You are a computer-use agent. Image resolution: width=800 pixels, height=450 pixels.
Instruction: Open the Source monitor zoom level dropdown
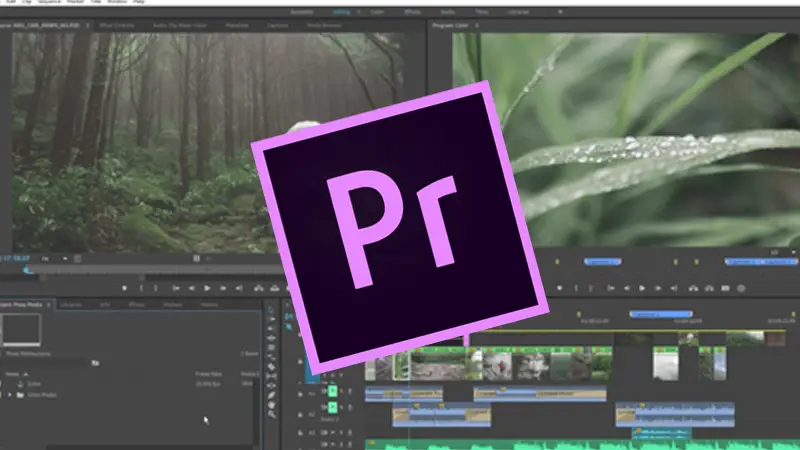point(55,259)
